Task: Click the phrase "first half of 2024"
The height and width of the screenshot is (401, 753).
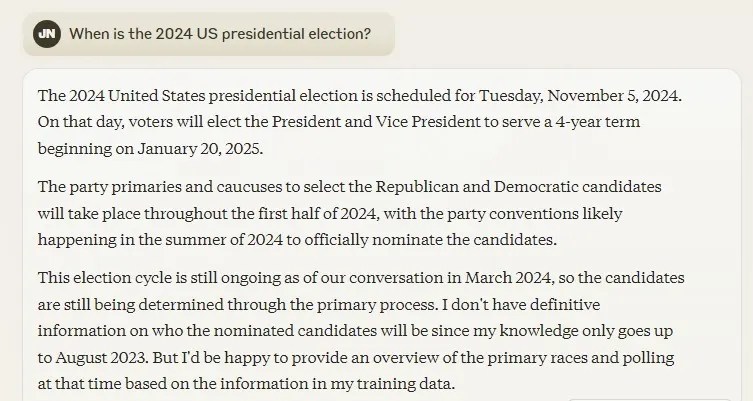Action: 317,213
